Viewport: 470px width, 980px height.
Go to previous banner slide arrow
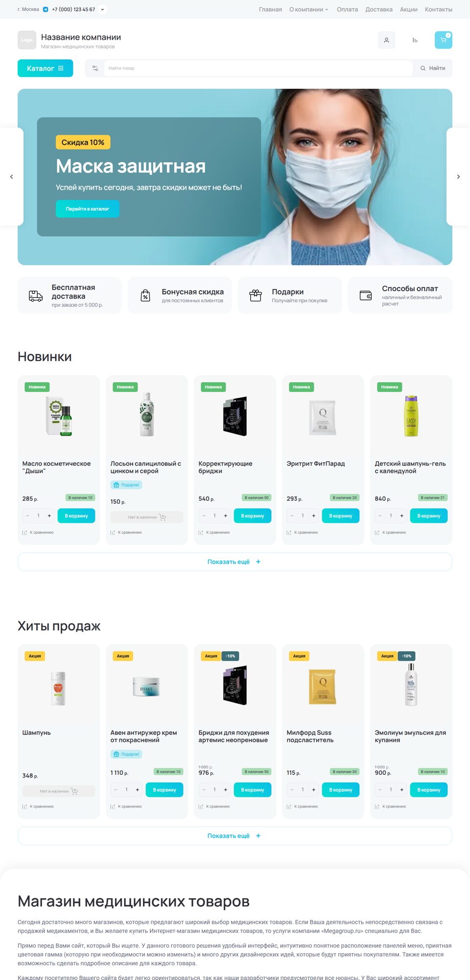[x=12, y=176]
